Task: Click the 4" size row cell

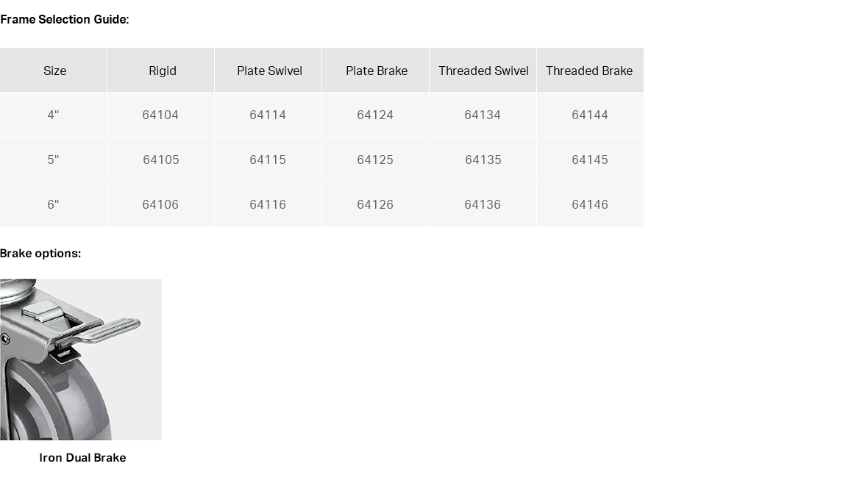Action: point(53,115)
